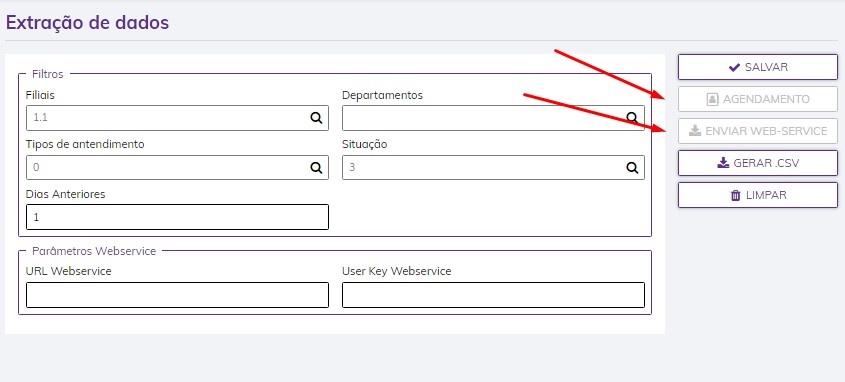Open Tipos de antendimento lookup magnifier

pos(316,168)
